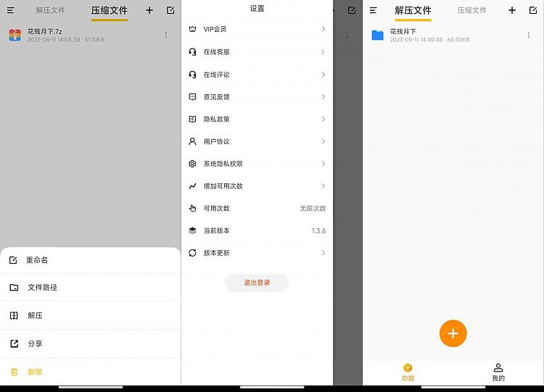Tap 删除 to delete the file

point(35,372)
